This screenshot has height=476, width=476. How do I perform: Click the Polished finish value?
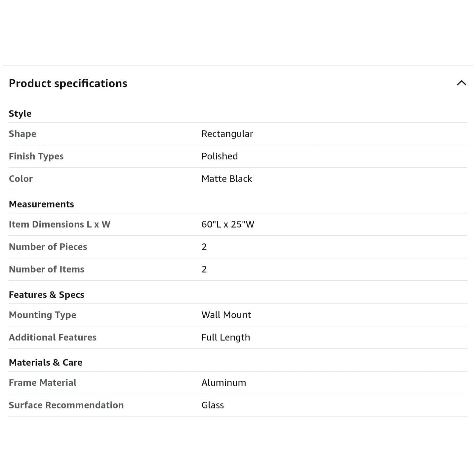tap(220, 156)
